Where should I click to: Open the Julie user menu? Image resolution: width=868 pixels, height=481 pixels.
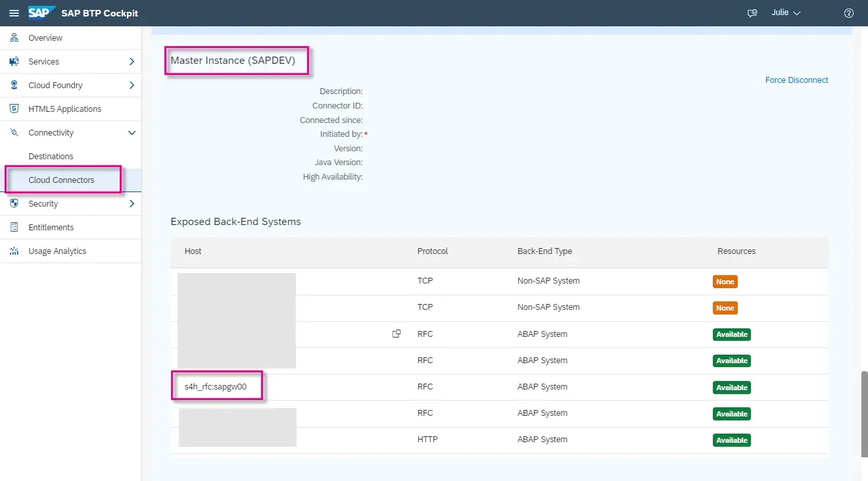(x=786, y=13)
